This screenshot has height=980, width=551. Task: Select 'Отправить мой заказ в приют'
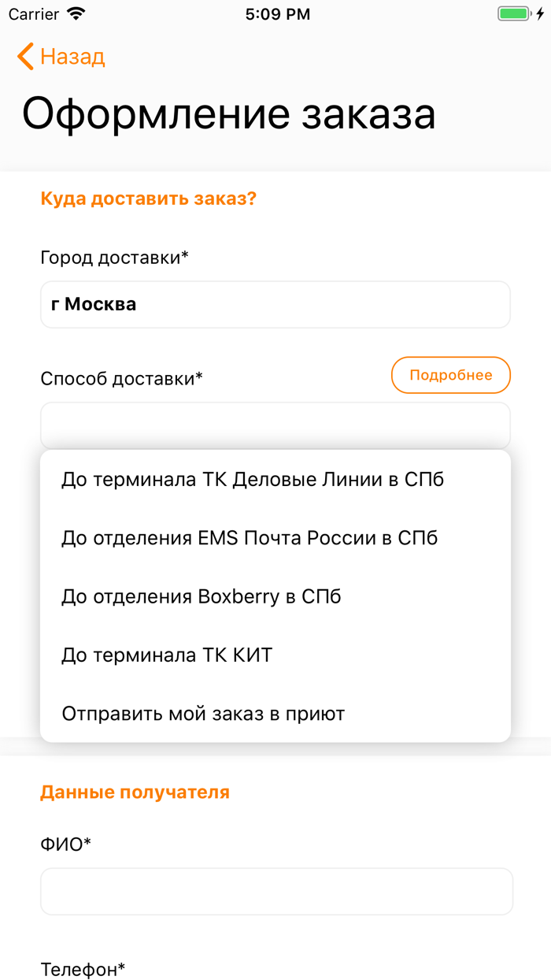point(202,713)
